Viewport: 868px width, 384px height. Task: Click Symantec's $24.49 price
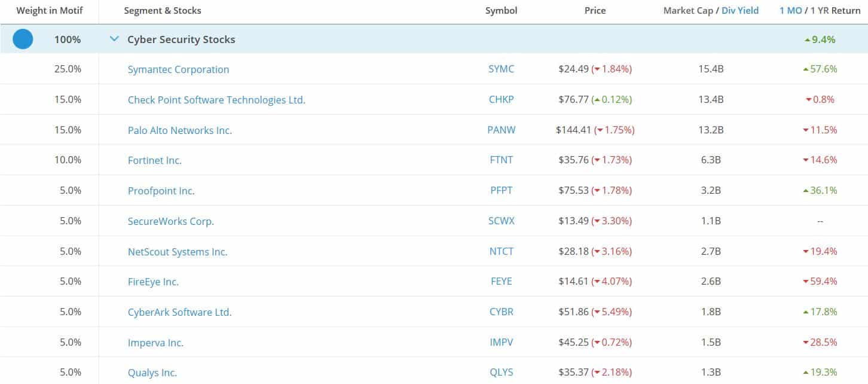click(573, 69)
